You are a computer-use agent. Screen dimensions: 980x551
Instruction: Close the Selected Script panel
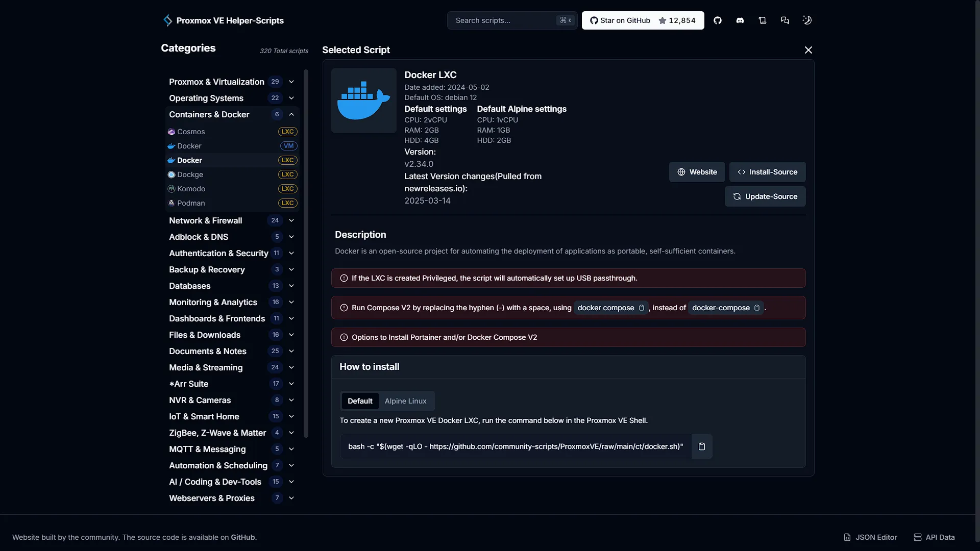pos(808,50)
